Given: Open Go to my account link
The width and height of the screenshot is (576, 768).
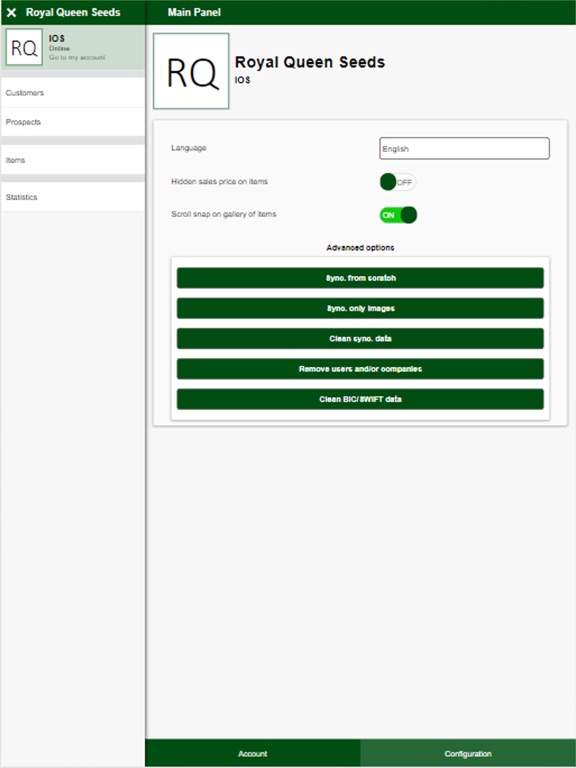Looking at the screenshot, I should pos(77,57).
